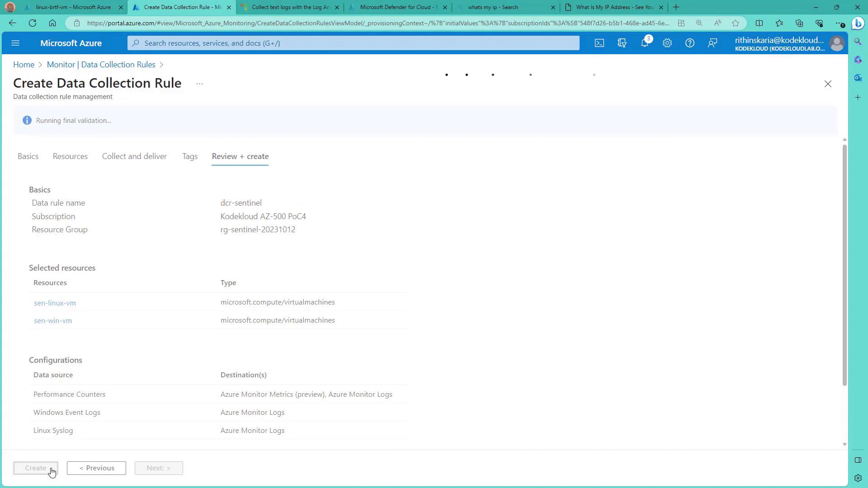The height and width of the screenshot is (488, 868).
Task: Go to the Basics tab
Action: (28, 156)
